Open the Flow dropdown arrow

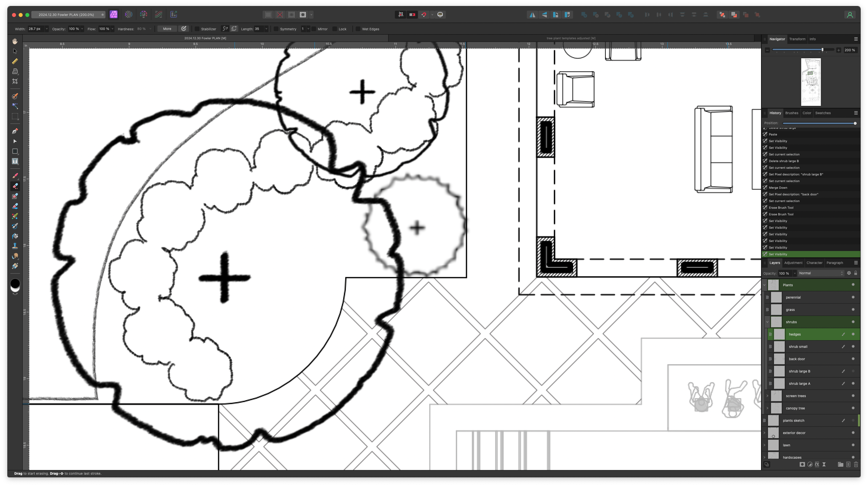112,29
